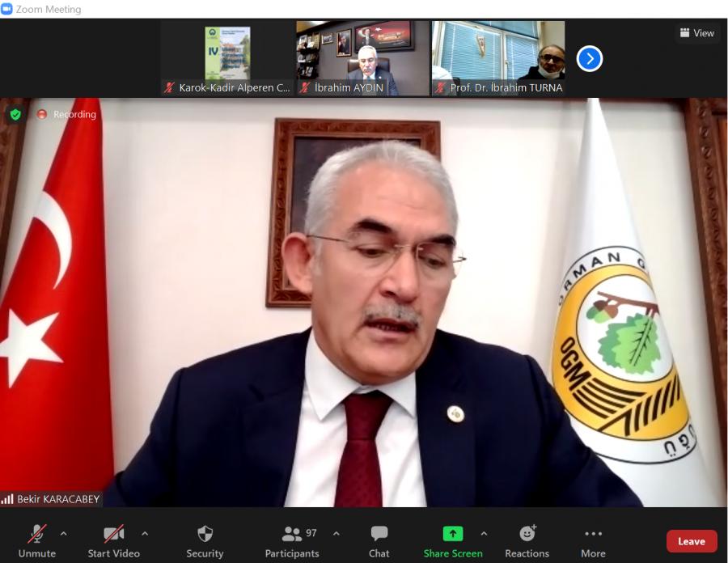Expand audio options arrow beside Unmute
The height and width of the screenshot is (563, 728).
click(x=64, y=533)
